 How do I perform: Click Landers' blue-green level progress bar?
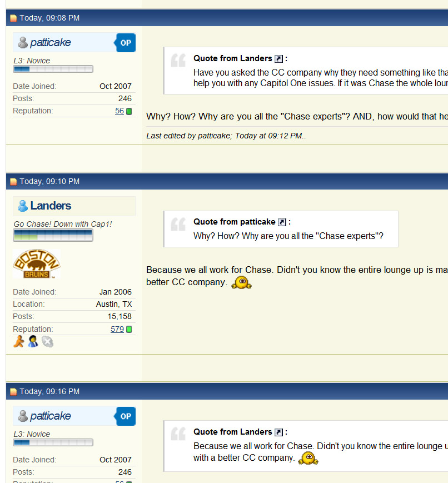(x=53, y=236)
